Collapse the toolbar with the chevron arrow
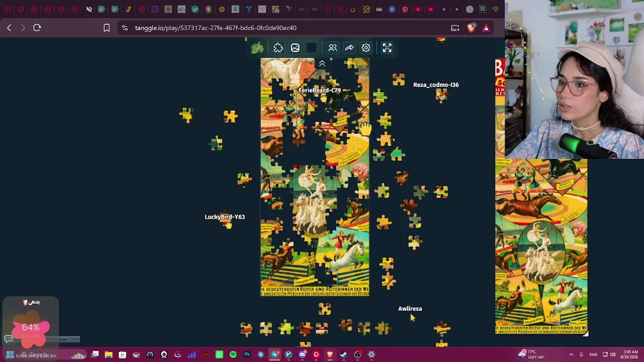This screenshot has height=362, width=644. point(322,63)
